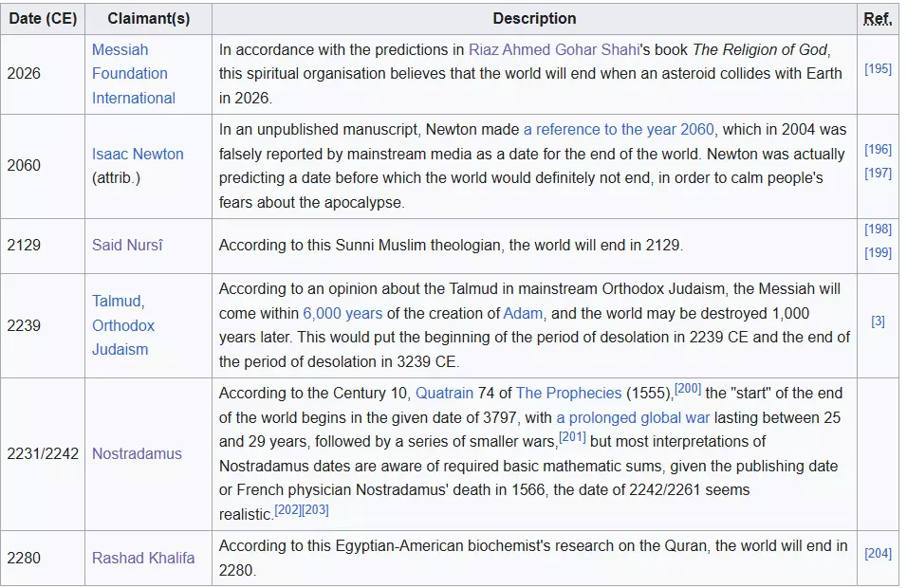The image size is (907, 588).
Task: Open the Quatrain link
Action: click(444, 394)
